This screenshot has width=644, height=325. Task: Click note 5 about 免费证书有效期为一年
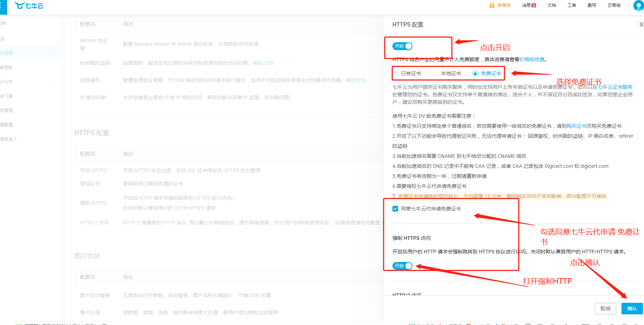pyautogui.click(x=440, y=176)
